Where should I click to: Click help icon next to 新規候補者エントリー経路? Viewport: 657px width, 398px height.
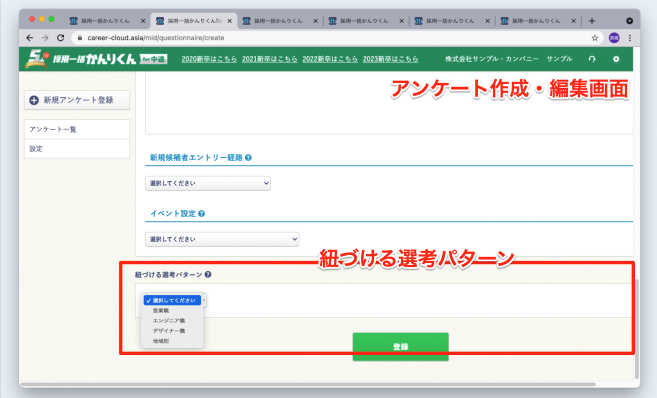248,158
